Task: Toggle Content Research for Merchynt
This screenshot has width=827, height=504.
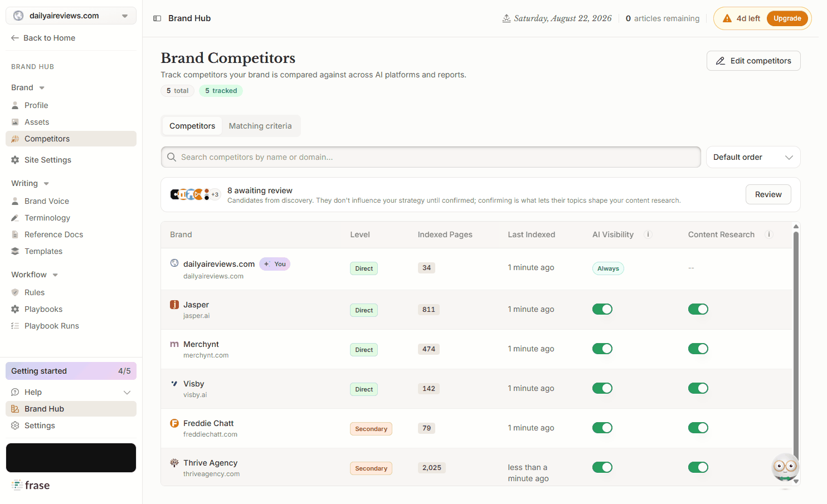Action: tap(698, 349)
